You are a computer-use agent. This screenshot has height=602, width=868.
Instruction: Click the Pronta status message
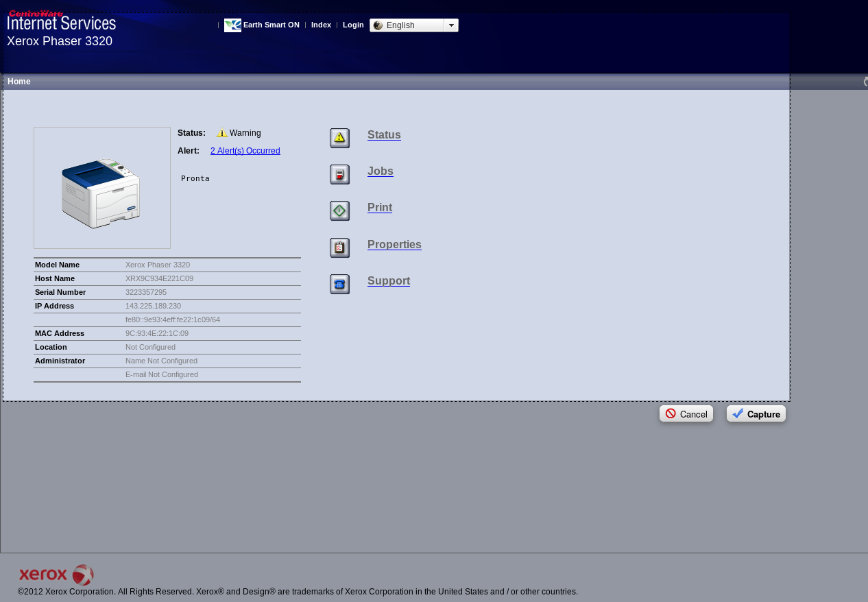(x=195, y=178)
